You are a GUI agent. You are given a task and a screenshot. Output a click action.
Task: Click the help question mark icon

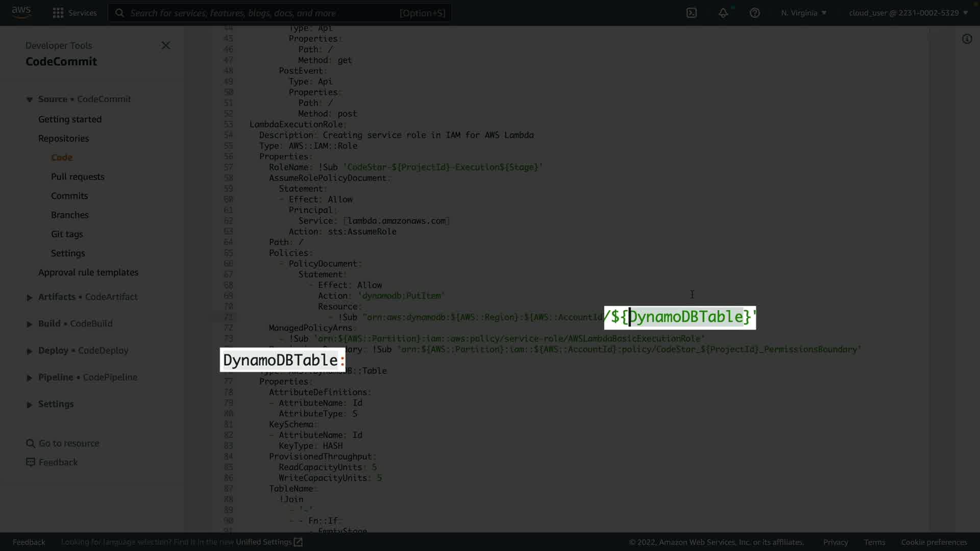755,13
